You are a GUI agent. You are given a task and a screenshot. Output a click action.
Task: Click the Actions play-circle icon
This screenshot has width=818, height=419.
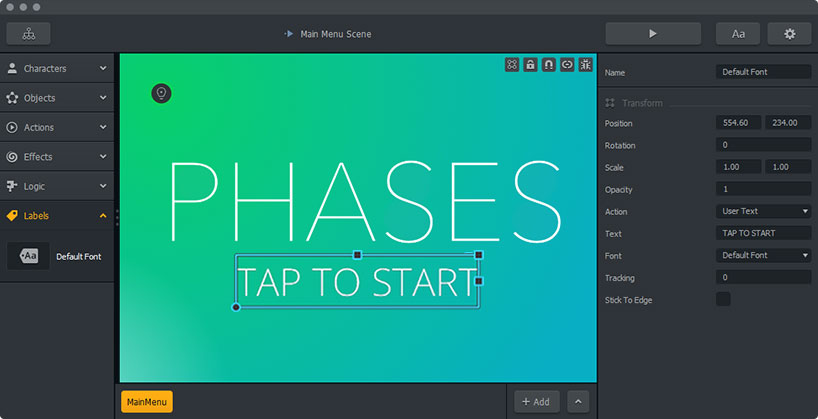click(x=12, y=127)
